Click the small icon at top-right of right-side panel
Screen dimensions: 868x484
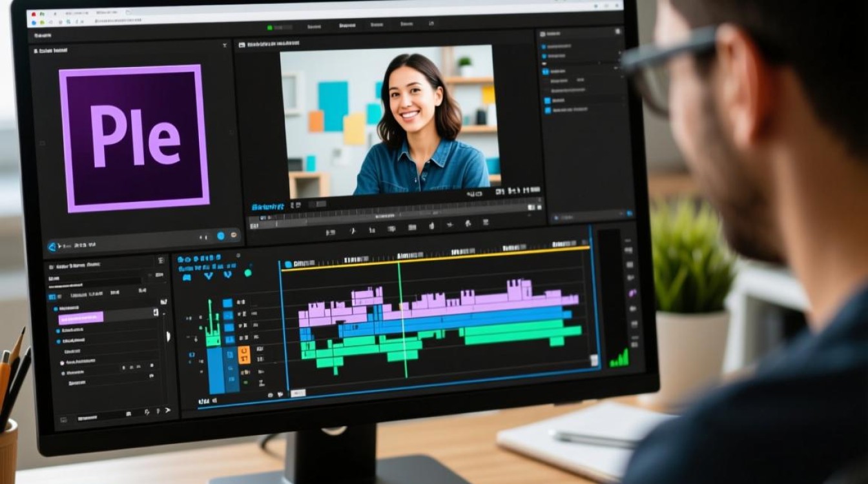[617, 31]
